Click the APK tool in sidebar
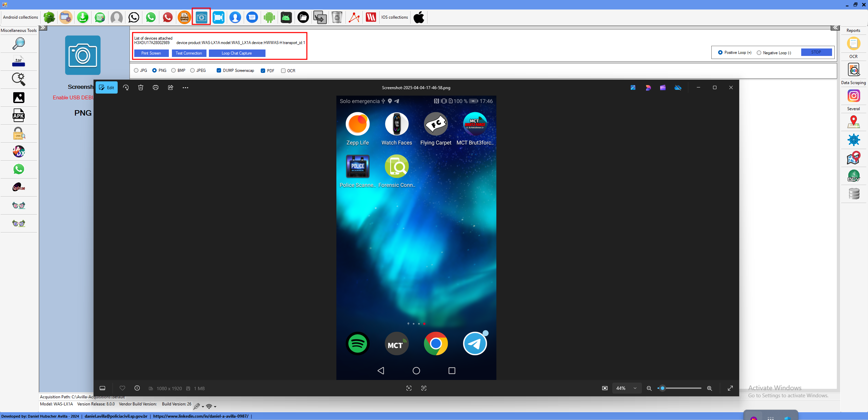868x420 pixels. (x=19, y=116)
